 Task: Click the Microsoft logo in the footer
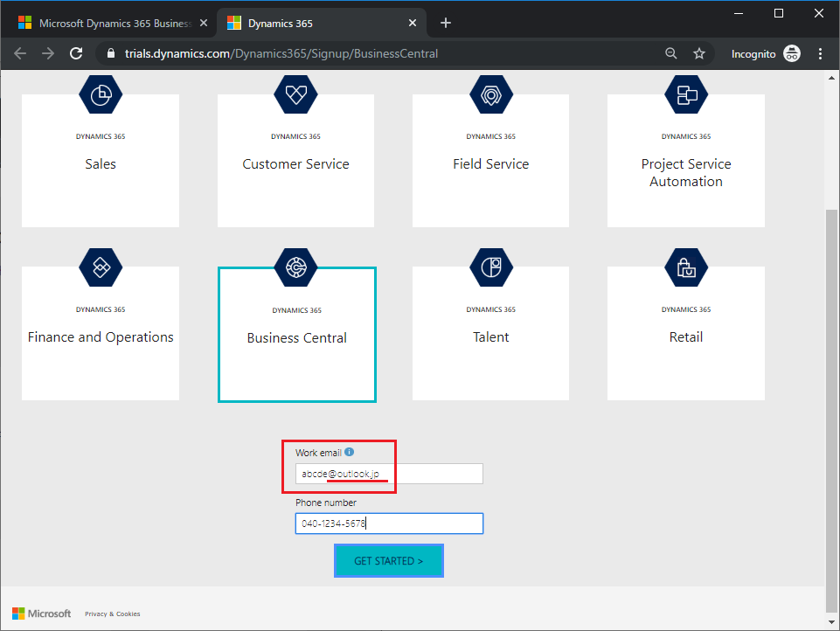click(42, 614)
